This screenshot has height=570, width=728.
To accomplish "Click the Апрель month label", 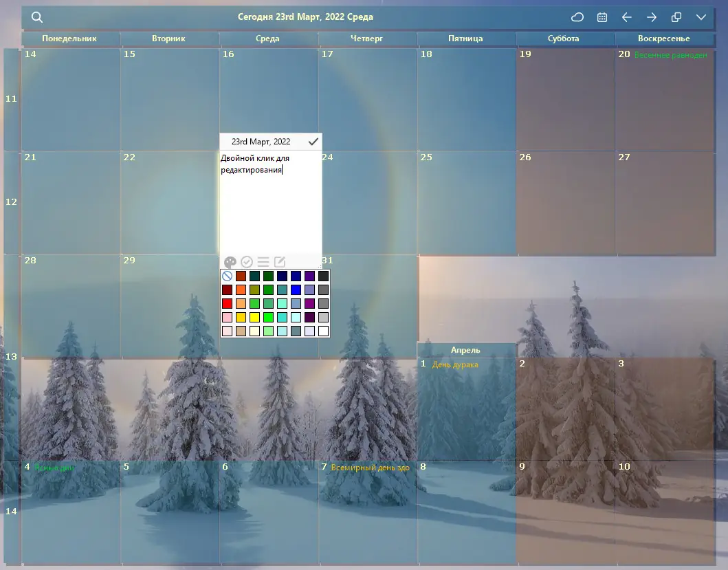I will [x=465, y=350].
